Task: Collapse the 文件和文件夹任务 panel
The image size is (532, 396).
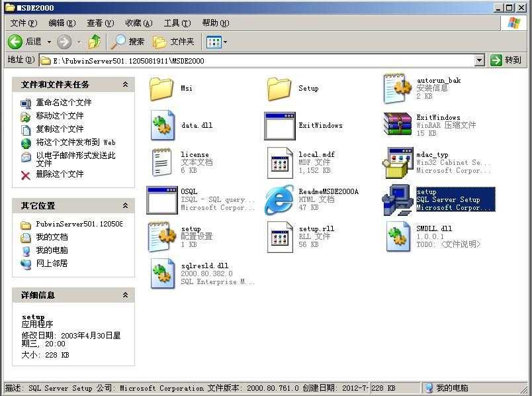Action: click(125, 84)
